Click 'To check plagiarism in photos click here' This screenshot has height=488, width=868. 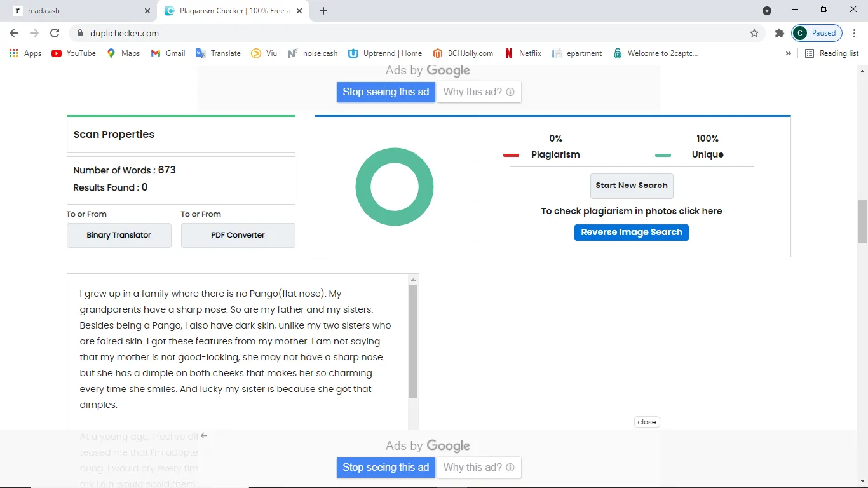[632, 211]
